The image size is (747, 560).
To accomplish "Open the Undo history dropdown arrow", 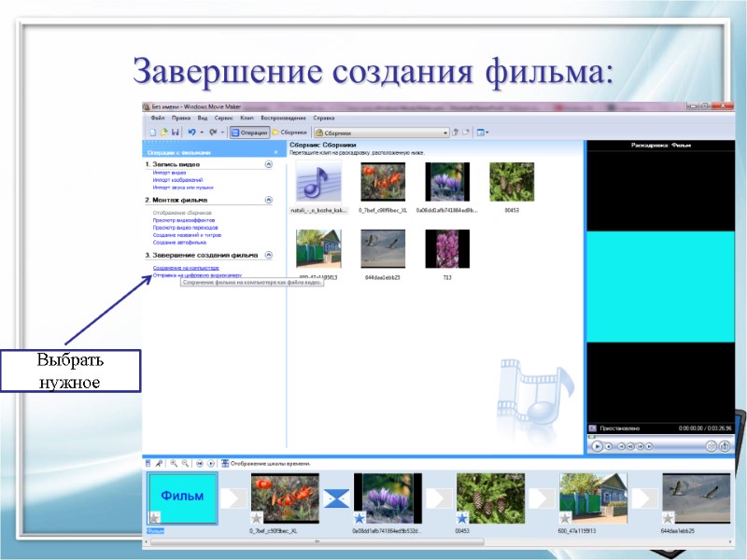I will point(202,133).
